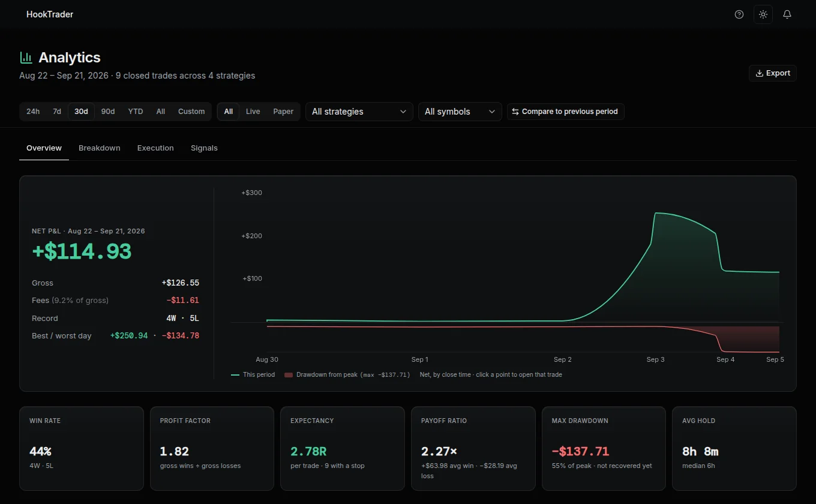Viewport: 816px width, 504px height.
Task: Select the 7d time range
Action: (x=57, y=112)
